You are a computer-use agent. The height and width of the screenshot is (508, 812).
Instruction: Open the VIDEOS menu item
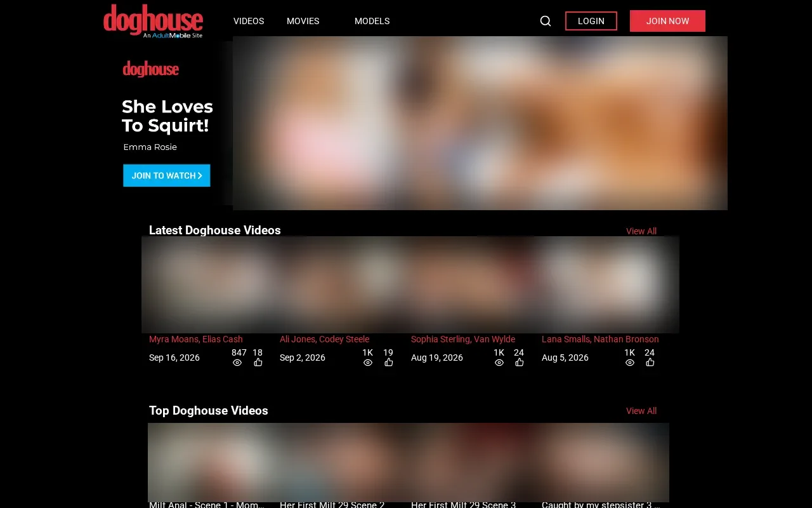pyautogui.click(x=249, y=21)
